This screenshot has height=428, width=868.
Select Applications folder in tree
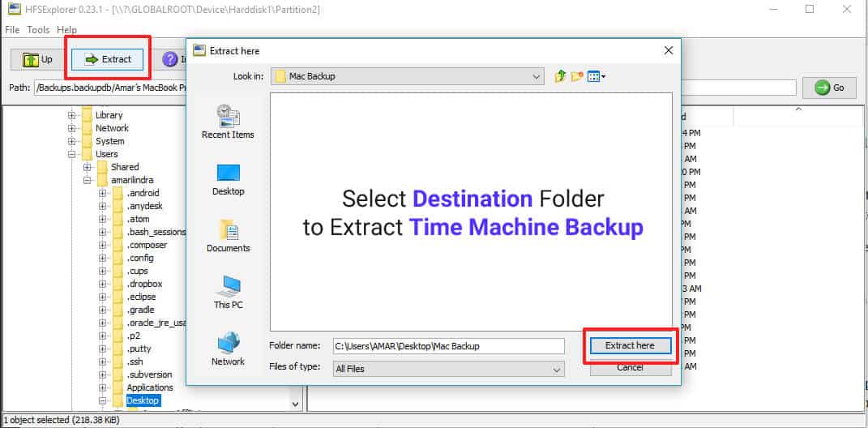pos(150,387)
